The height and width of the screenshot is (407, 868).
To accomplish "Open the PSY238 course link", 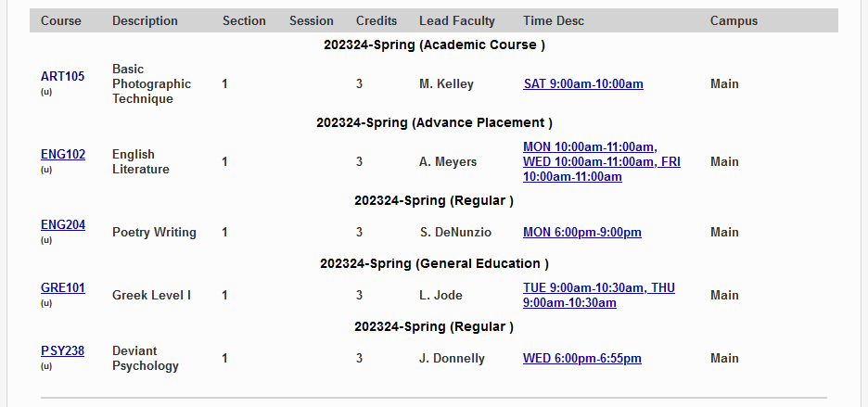I will 62,350.
